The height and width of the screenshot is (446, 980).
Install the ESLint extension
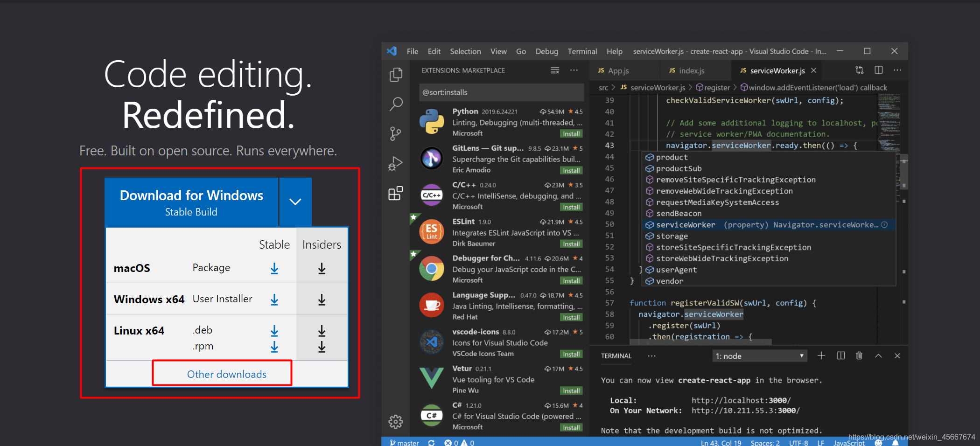pos(571,244)
